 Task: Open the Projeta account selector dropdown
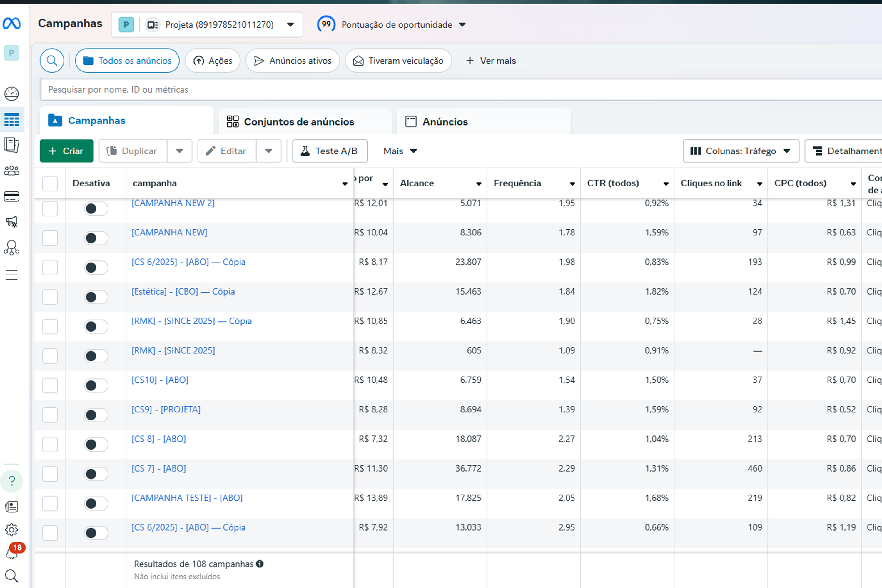pyautogui.click(x=207, y=24)
